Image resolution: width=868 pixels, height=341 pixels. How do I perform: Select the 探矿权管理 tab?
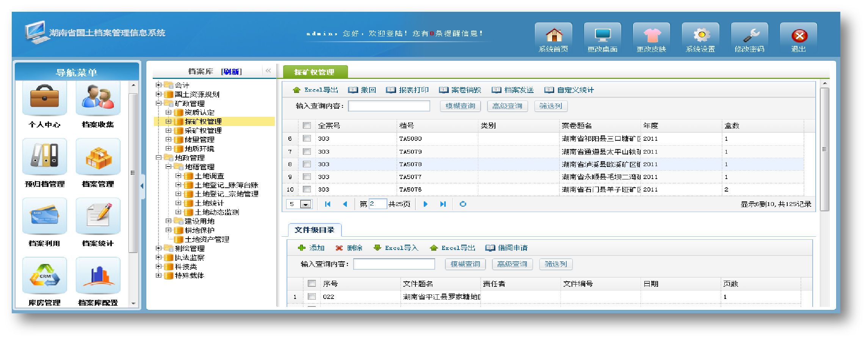[315, 72]
